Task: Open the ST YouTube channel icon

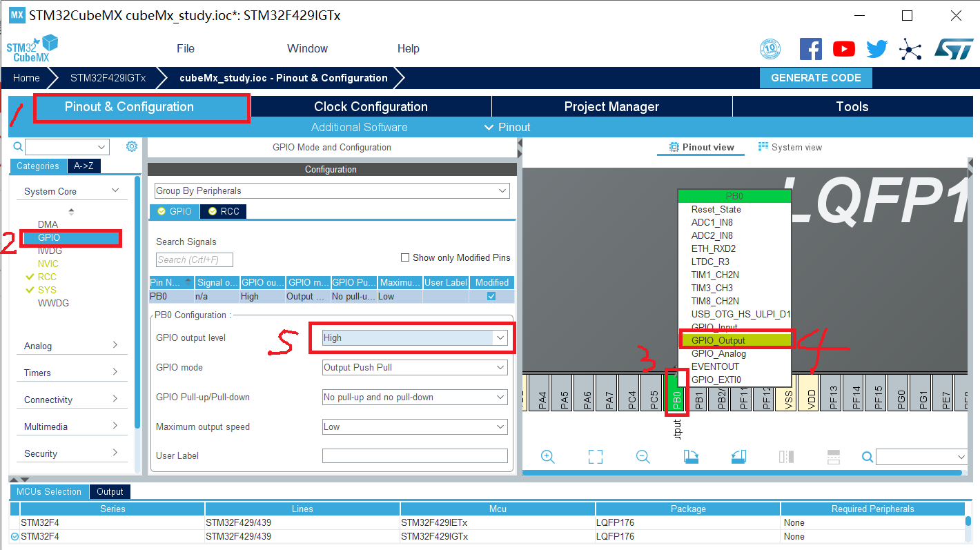Action: (843, 49)
